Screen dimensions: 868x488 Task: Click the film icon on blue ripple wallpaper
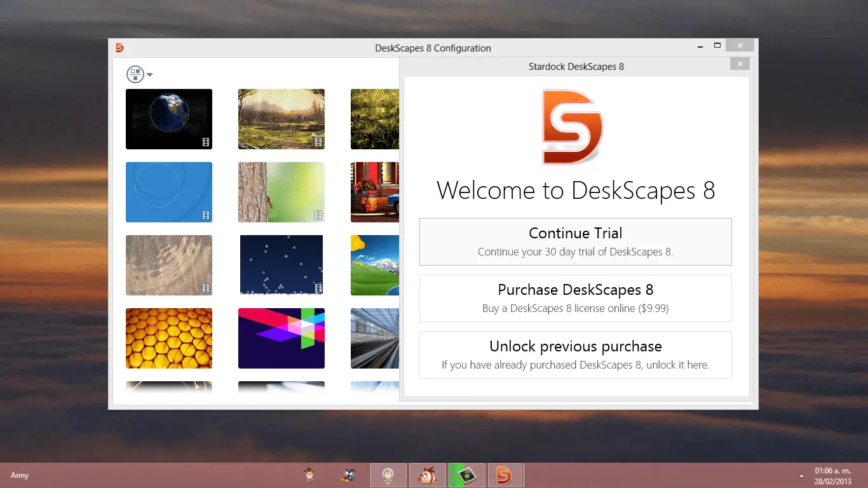[206, 215]
